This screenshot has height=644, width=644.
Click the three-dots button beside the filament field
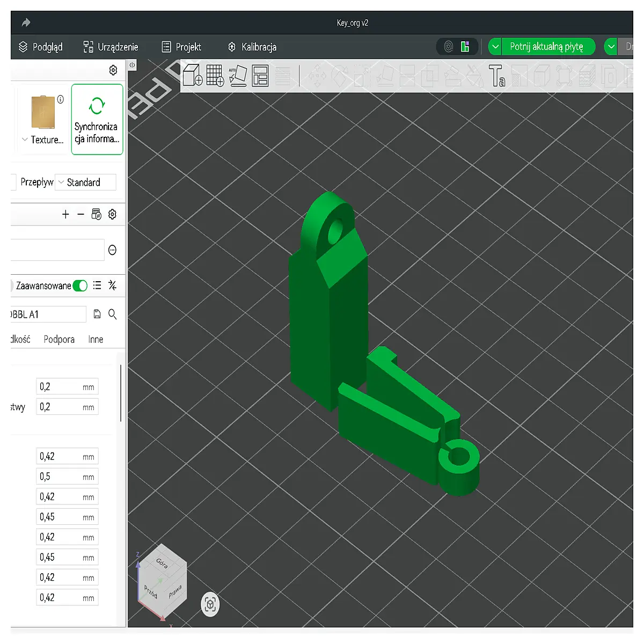pyautogui.click(x=113, y=250)
